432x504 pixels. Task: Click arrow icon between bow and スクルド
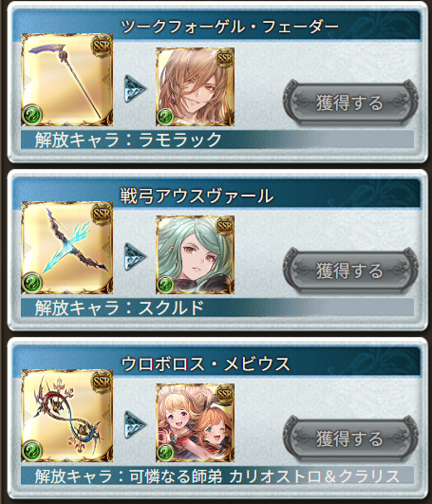(x=135, y=256)
